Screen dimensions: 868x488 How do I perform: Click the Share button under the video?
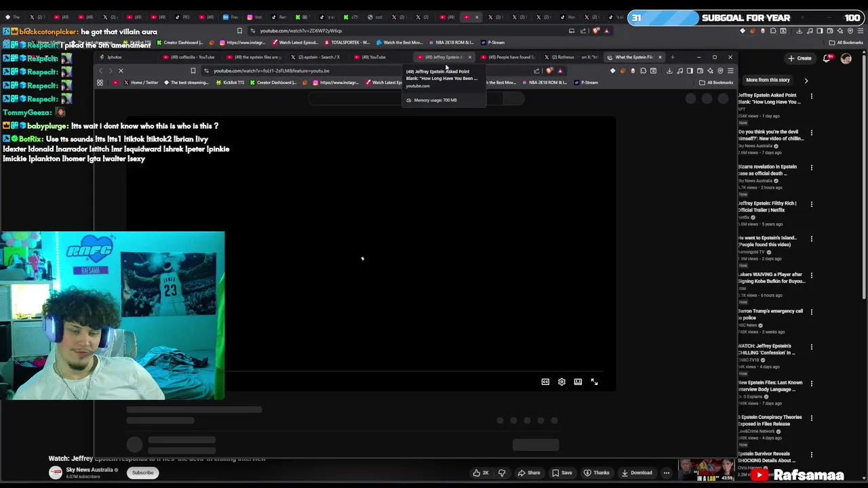pyautogui.click(x=528, y=473)
